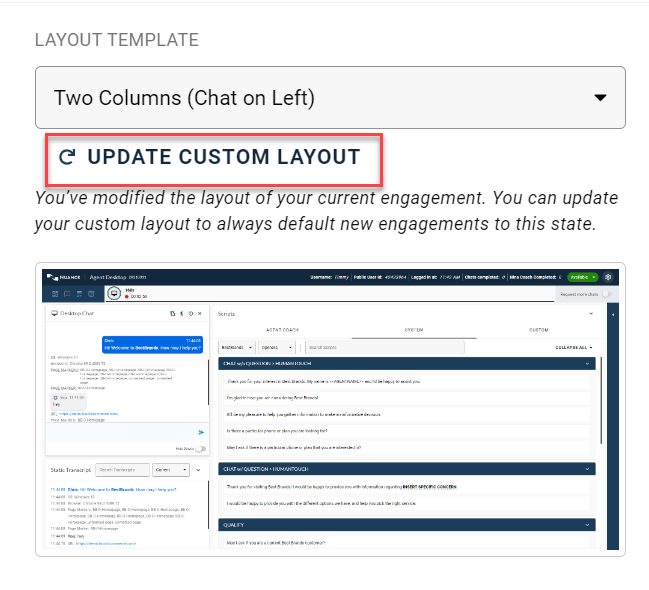Viewport: 649px width, 590px height.
Task: Click COLLAPSE ALL in the Scripts panel preview
Action: [574, 347]
